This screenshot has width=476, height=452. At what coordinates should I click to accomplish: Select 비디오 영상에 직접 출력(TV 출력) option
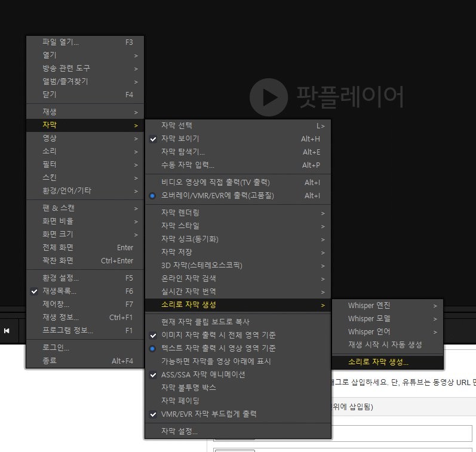point(238,182)
